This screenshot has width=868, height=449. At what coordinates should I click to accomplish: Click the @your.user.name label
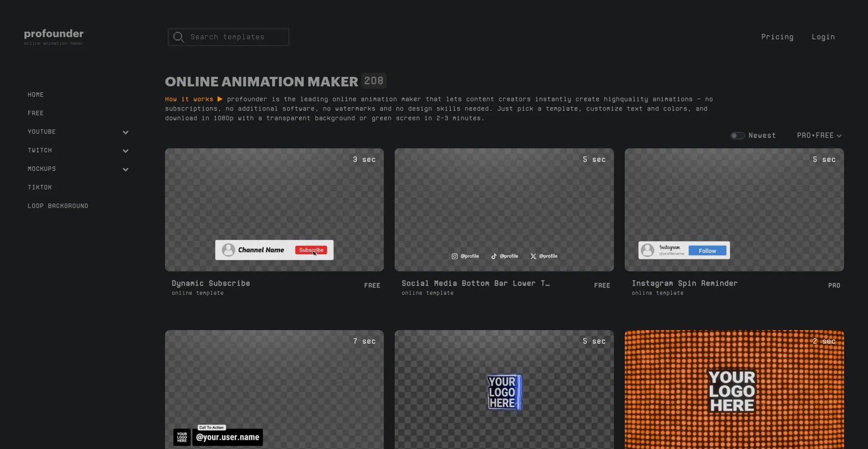tap(228, 437)
